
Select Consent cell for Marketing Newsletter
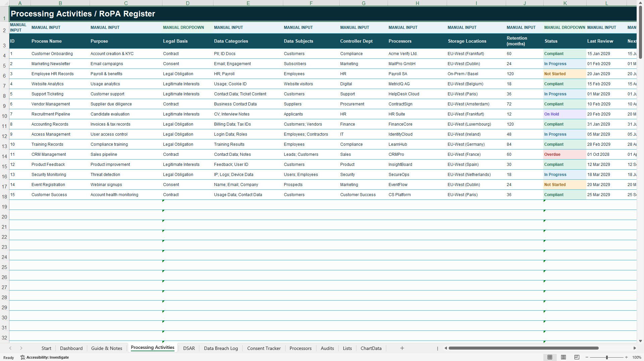[188, 64]
